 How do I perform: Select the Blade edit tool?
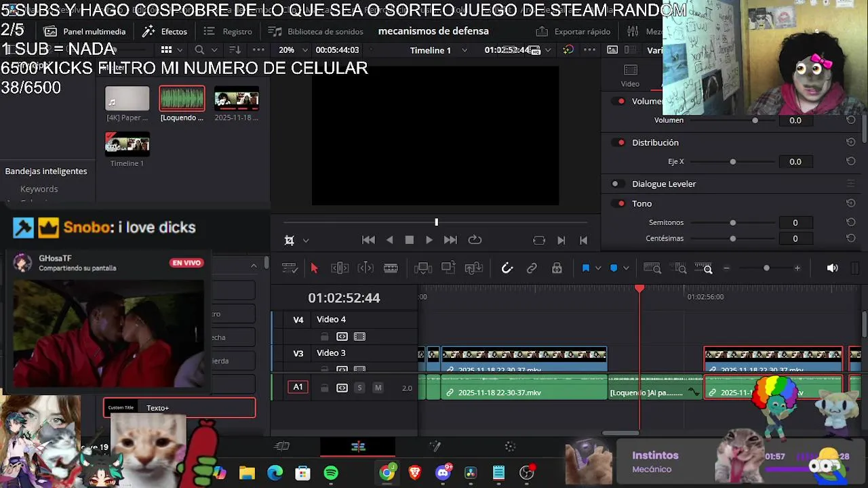tap(391, 268)
